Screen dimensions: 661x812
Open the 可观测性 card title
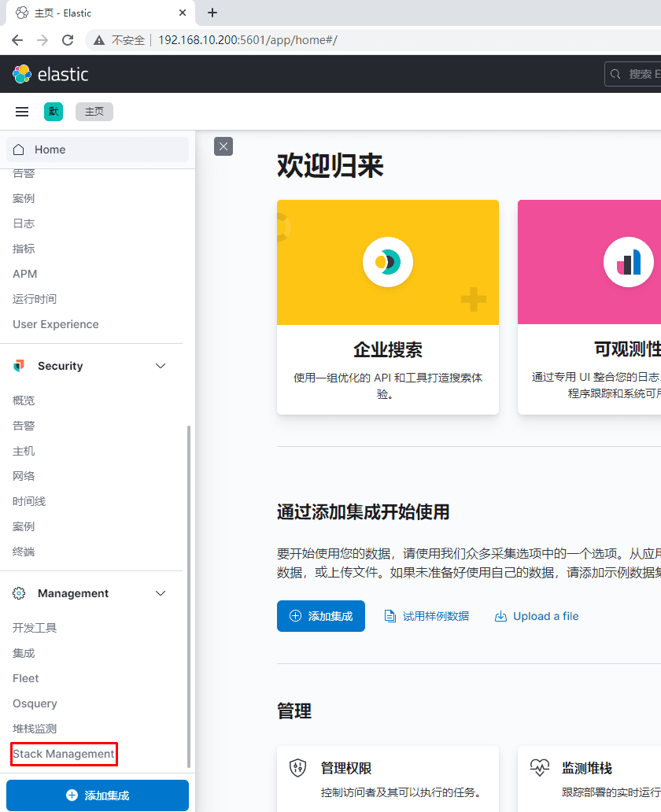click(x=627, y=349)
